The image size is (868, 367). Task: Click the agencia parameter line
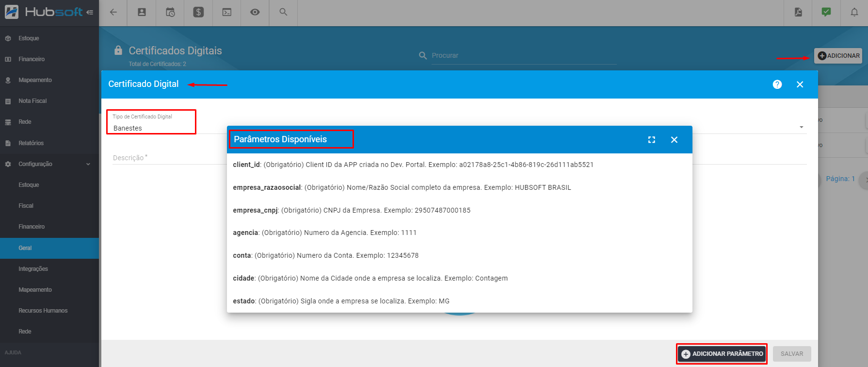pyautogui.click(x=324, y=233)
